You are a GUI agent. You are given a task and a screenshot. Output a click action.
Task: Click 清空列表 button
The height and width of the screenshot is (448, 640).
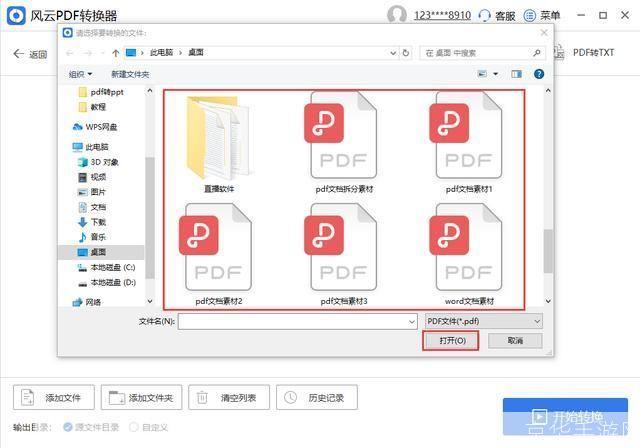tap(229, 397)
